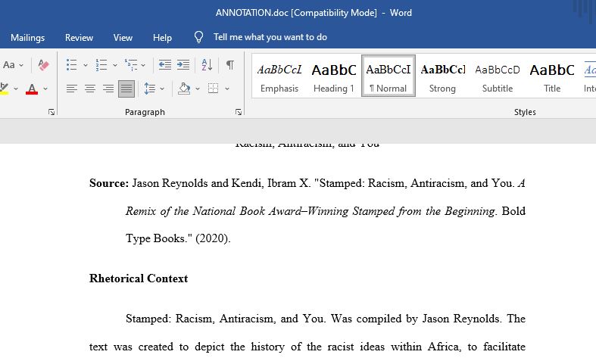Apply the Normal style
This screenshot has width=596, height=364.
click(x=388, y=76)
